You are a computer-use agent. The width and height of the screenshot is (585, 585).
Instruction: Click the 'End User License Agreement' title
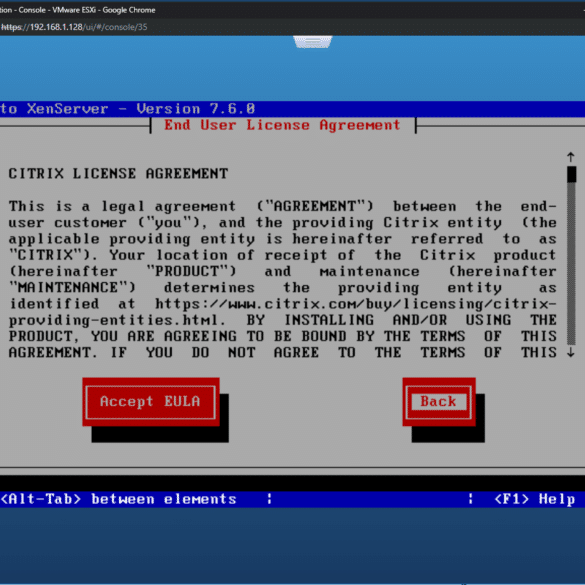point(282,125)
